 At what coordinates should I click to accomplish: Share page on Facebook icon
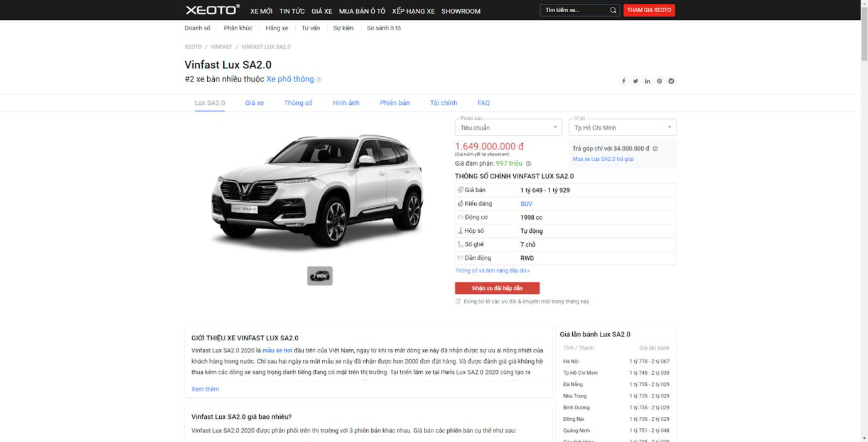coord(624,81)
